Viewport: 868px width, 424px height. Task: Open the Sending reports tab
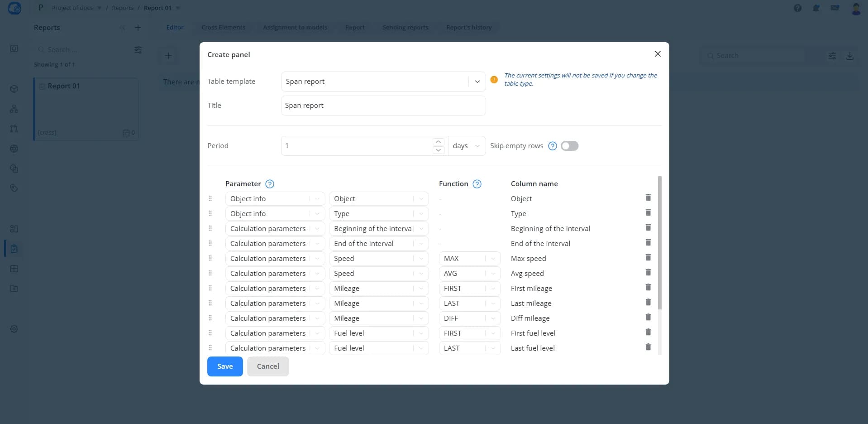click(405, 27)
